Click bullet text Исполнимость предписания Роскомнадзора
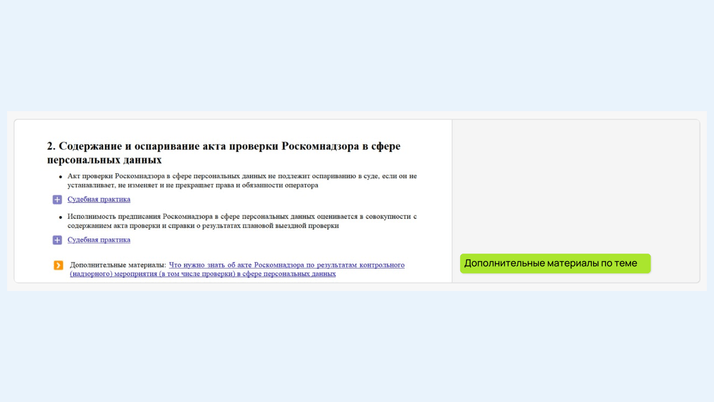Image resolution: width=714 pixels, height=402 pixels. pyautogui.click(x=242, y=221)
